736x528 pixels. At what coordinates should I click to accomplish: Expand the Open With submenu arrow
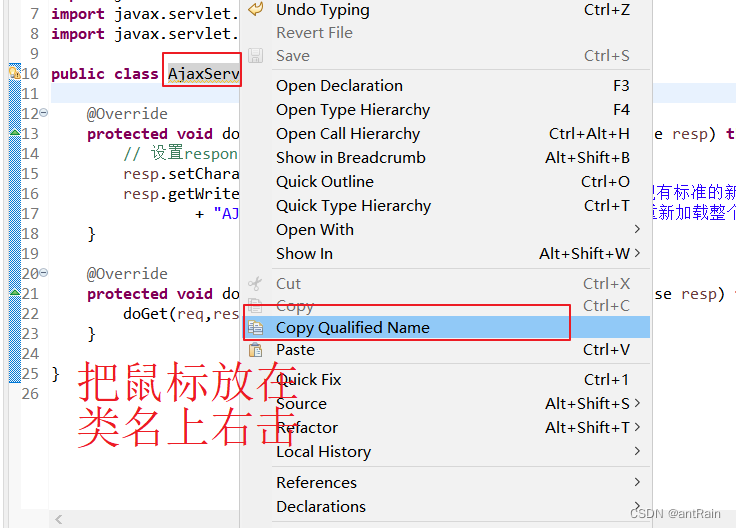637,229
